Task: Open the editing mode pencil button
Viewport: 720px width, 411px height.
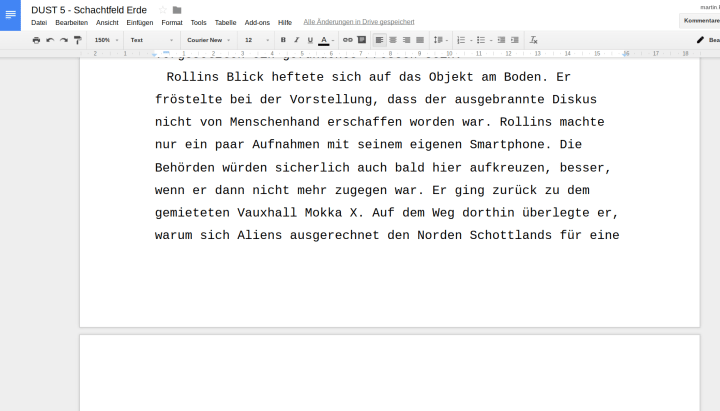Action: pyautogui.click(x=708, y=40)
